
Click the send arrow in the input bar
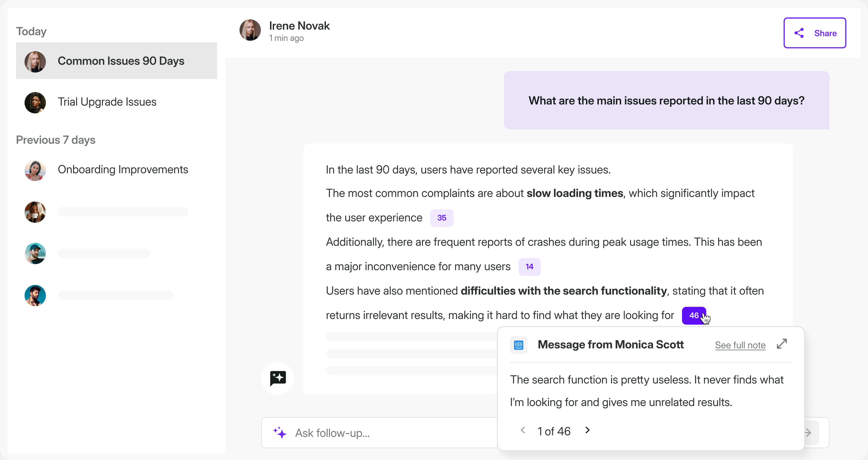(808, 433)
